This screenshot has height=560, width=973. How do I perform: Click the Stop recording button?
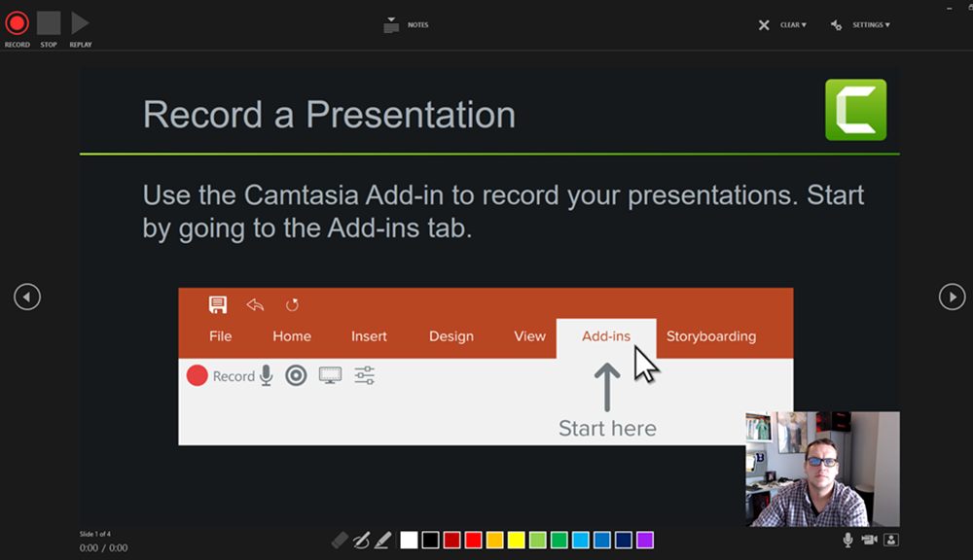(49, 23)
